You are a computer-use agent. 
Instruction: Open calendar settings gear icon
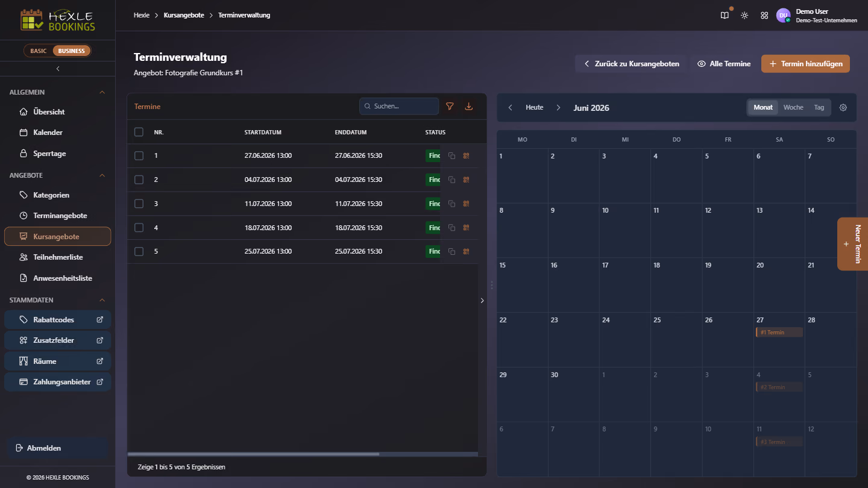843,108
